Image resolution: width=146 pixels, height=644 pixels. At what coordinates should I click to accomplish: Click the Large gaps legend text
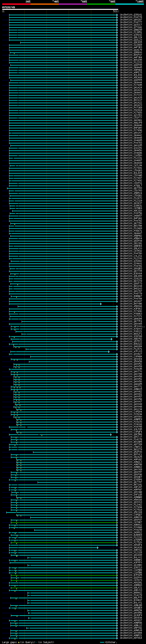tap(10, 642)
